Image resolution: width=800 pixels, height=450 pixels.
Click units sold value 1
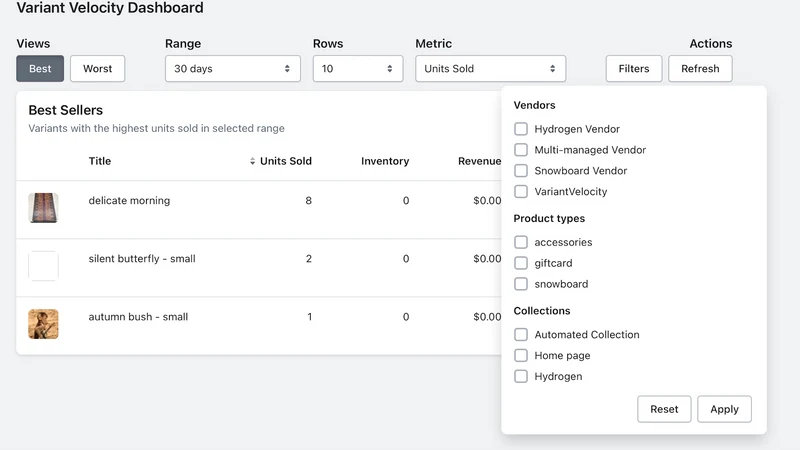click(x=310, y=317)
